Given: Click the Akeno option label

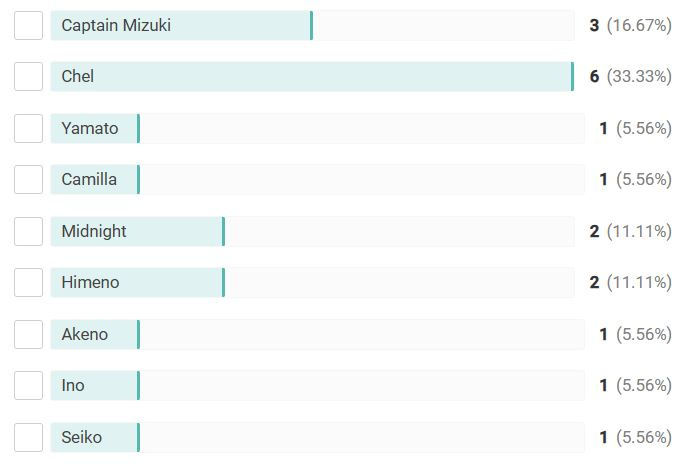Looking at the screenshot, I should (85, 335).
